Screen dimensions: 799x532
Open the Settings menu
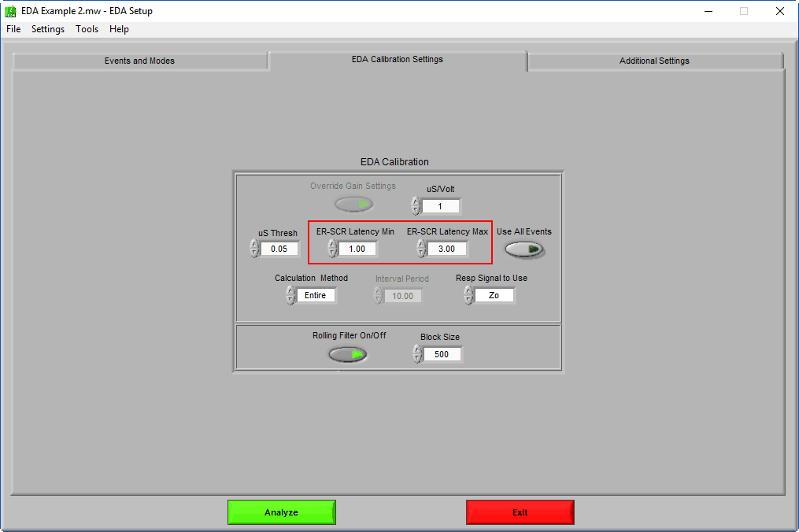48,29
